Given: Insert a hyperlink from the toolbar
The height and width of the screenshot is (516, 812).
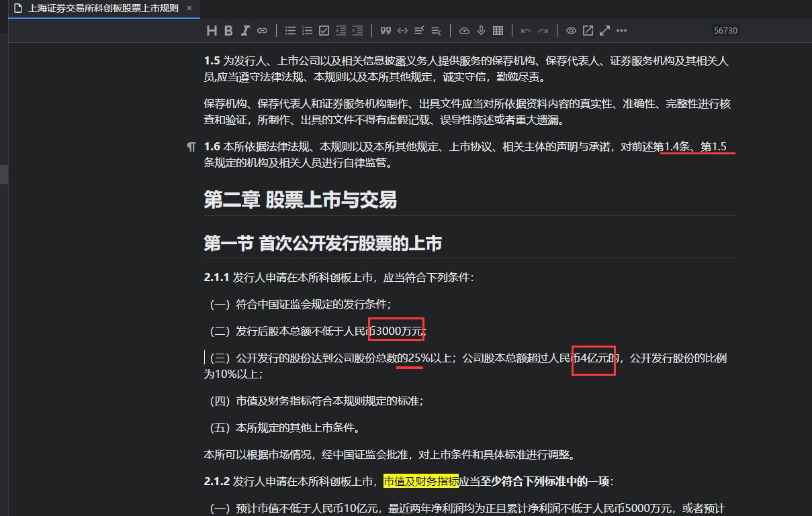Looking at the screenshot, I should [x=263, y=30].
